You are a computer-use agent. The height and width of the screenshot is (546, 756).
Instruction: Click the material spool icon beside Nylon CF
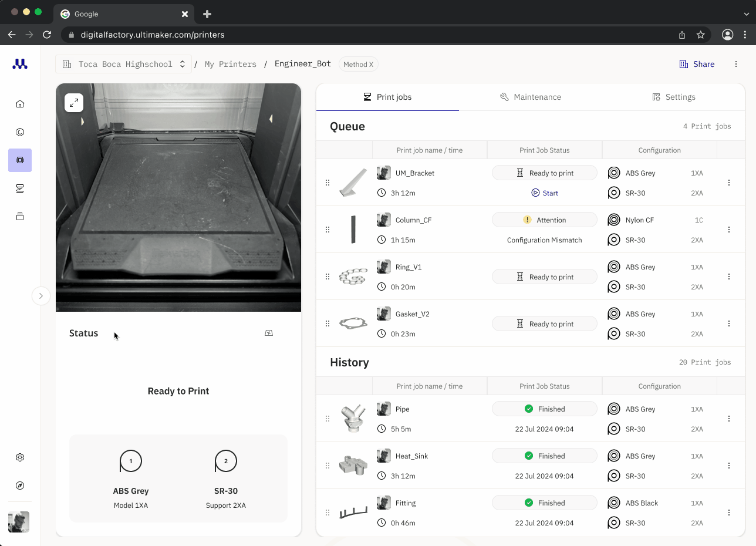pos(614,220)
